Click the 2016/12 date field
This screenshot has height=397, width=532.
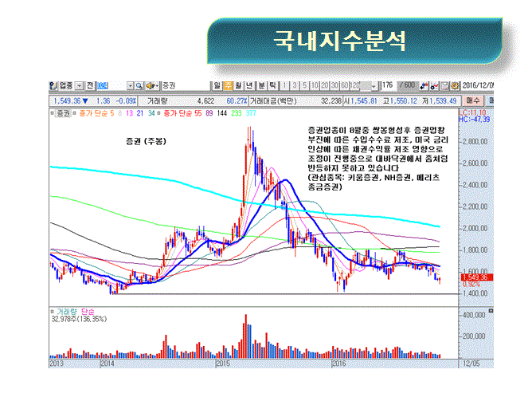(x=478, y=85)
